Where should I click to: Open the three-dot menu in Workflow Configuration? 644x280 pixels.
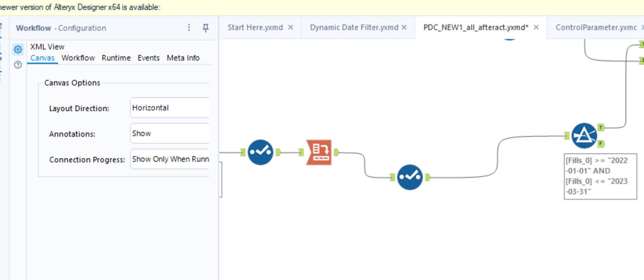tap(189, 28)
